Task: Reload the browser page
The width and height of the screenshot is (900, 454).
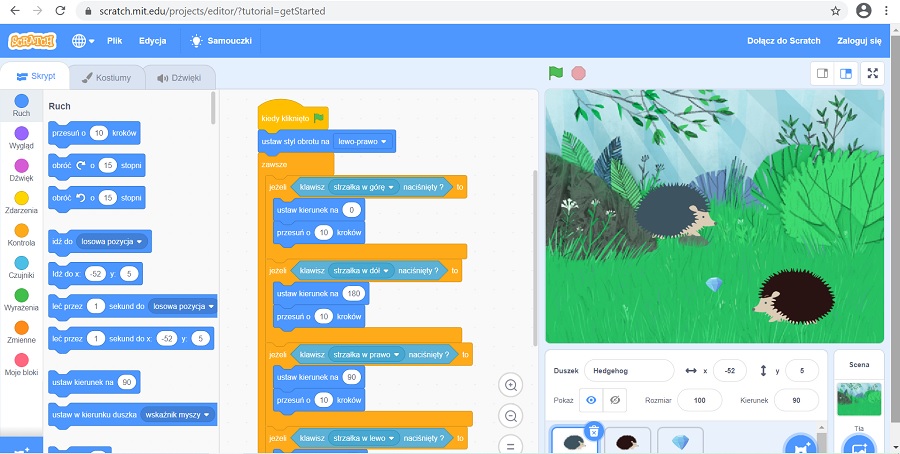Action: point(60,10)
